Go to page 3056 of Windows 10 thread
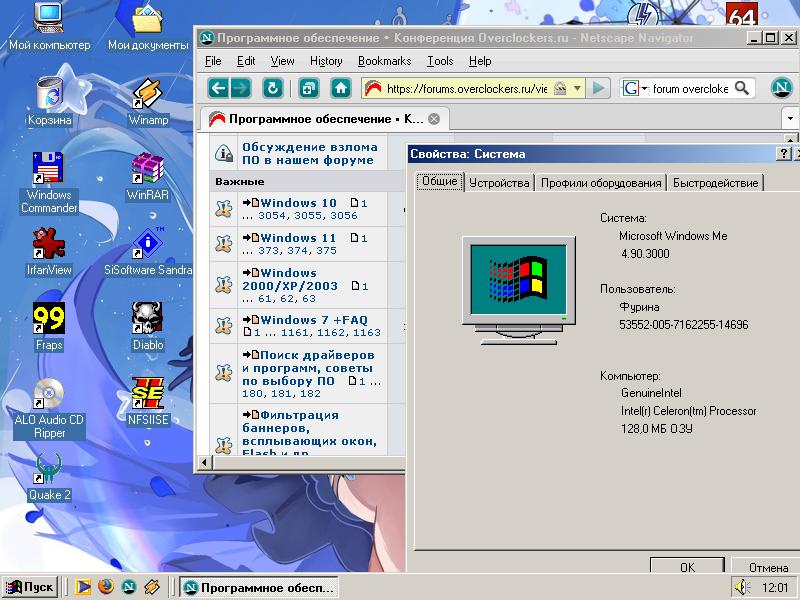The height and width of the screenshot is (600, 800). pos(344,216)
